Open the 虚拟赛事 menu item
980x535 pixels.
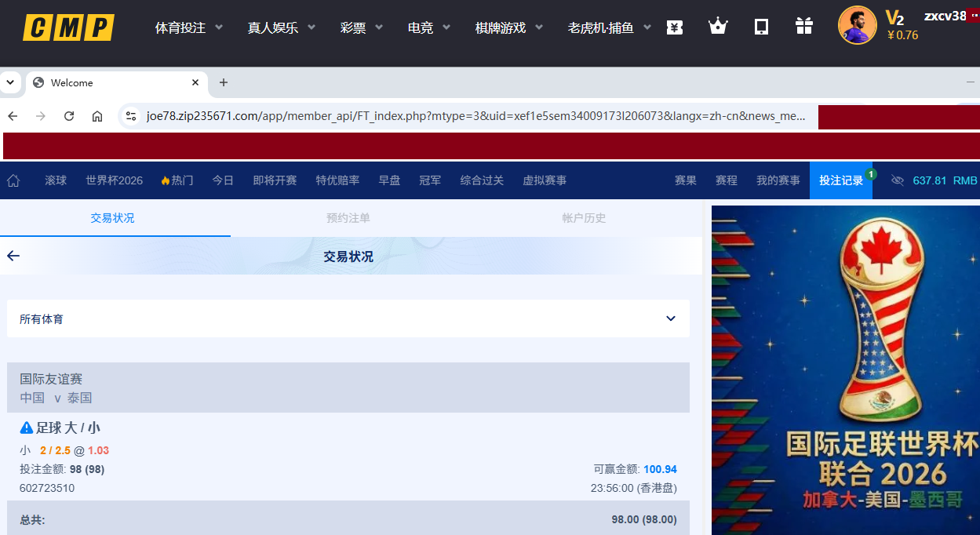click(x=545, y=180)
